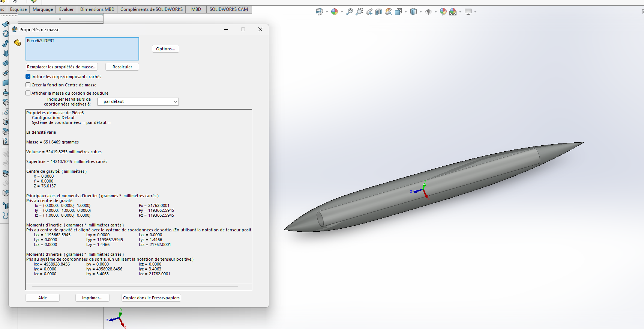Uncheck Inclure les corps/composants cachés
Viewport: 644px width, 329px height.
[x=28, y=77]
